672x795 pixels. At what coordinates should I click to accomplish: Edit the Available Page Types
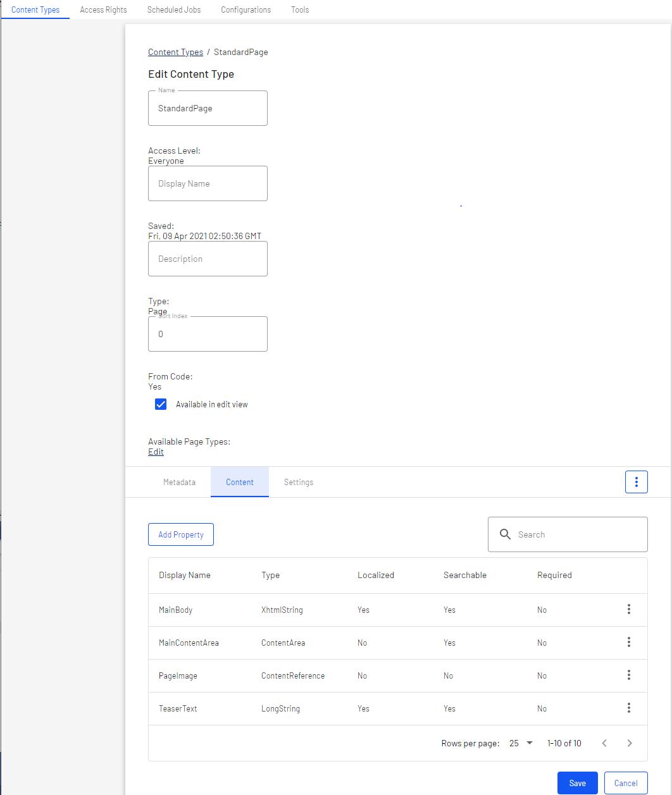156,452
